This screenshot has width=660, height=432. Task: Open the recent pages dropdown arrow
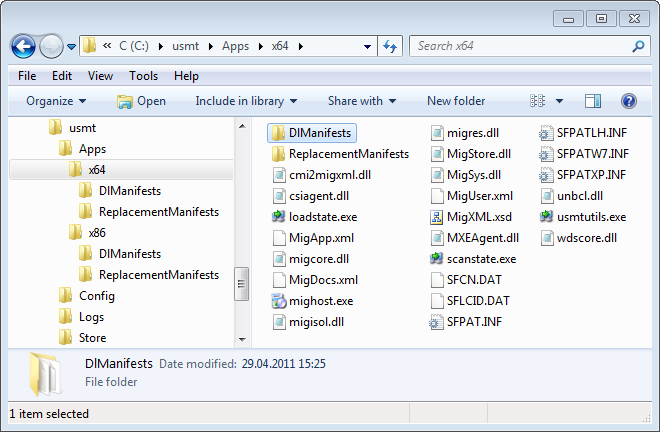[72, 46]
